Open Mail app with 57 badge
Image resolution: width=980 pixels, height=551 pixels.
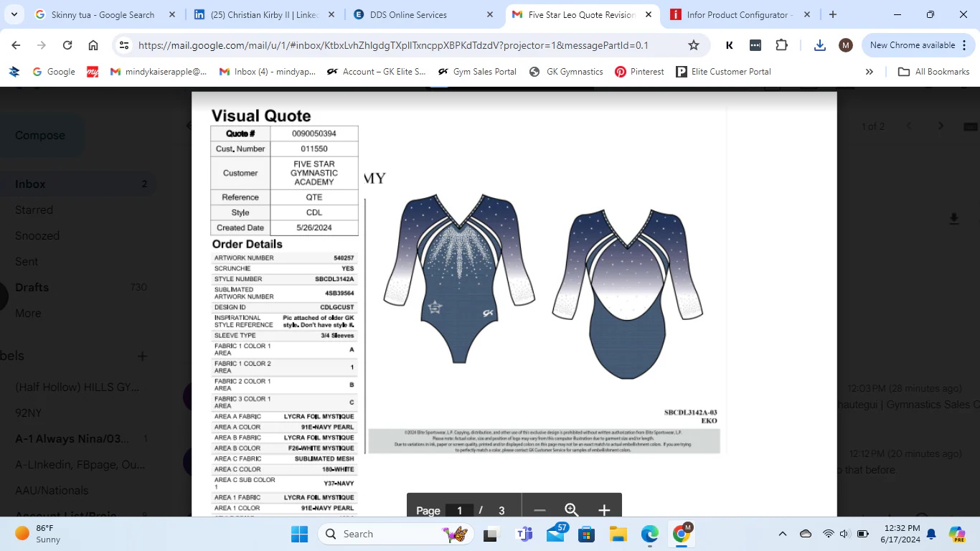pos(557,534)
